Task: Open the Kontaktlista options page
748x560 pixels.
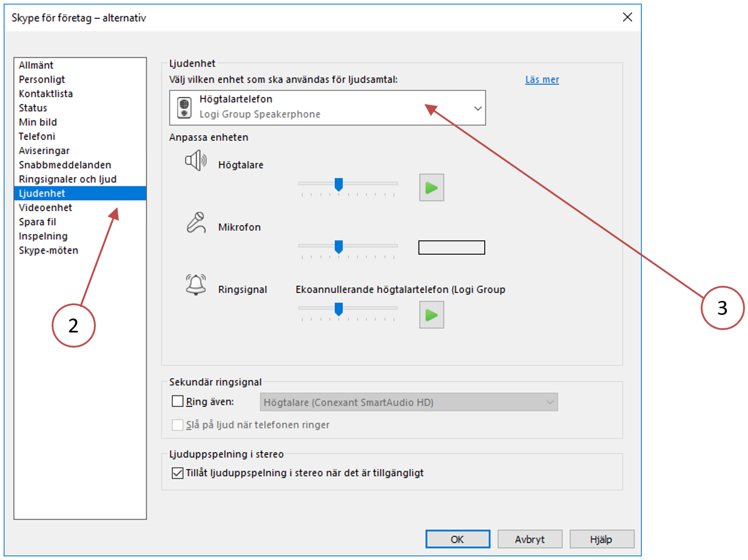Action: point(80,93)
